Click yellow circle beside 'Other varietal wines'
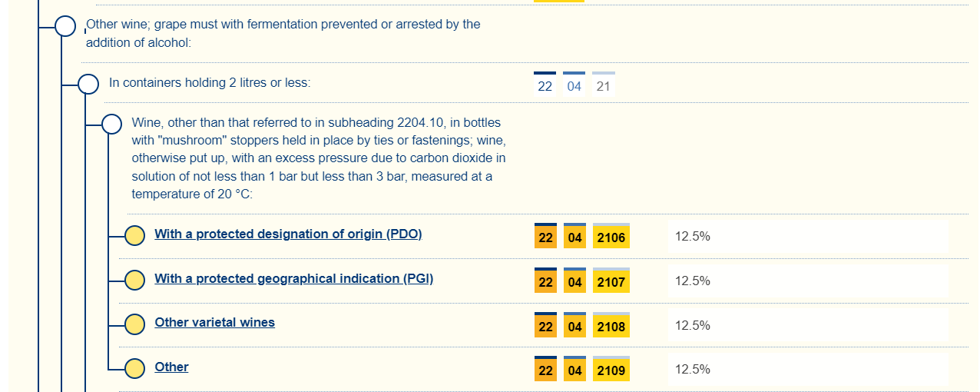 click(x=134, y=325)
